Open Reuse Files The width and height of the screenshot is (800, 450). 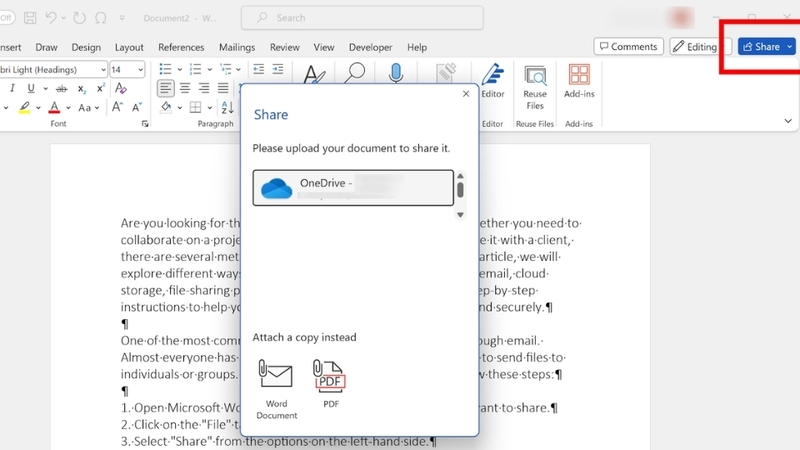click(535, 87)
